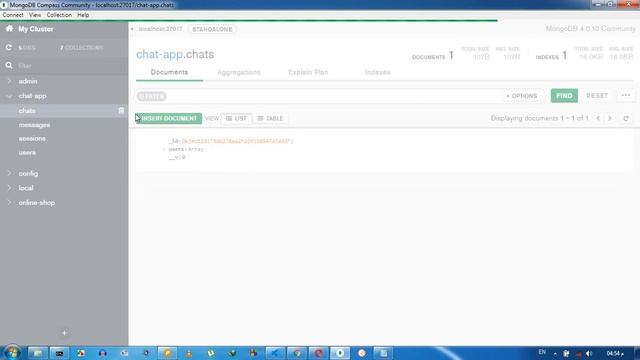Open MongoDB Compass taskbar icon
The height and width of the screenshot is (360, 640).
340,353
